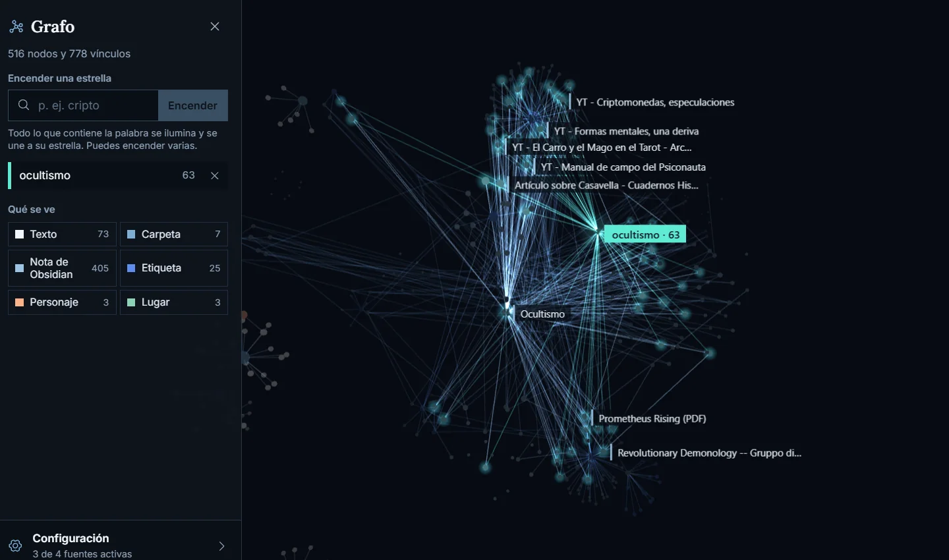Click the '516 nodos y 778 vínculos' count
The height and width of the screenshot is (560, 949).
click(69, 54)
